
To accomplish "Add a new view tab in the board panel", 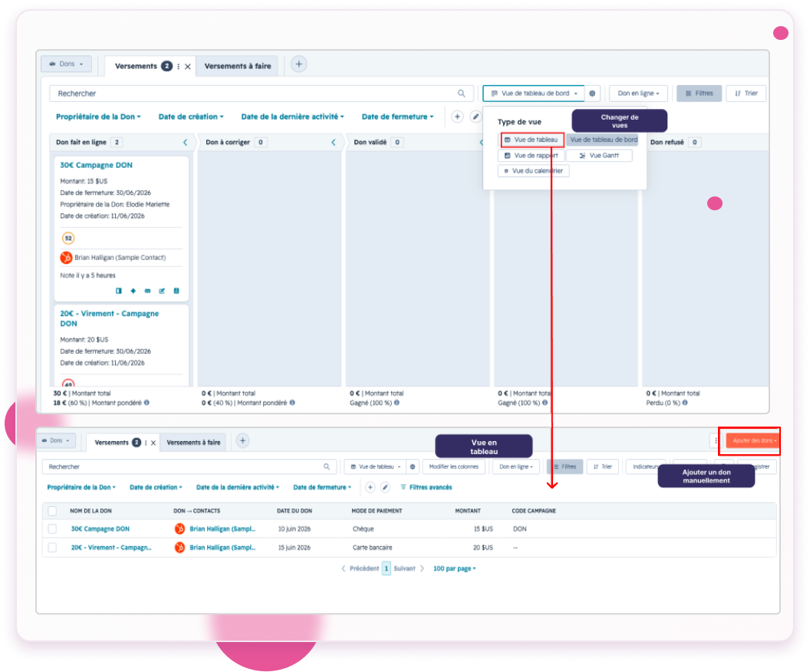I will pyautogui.click(x=298, y=64).
